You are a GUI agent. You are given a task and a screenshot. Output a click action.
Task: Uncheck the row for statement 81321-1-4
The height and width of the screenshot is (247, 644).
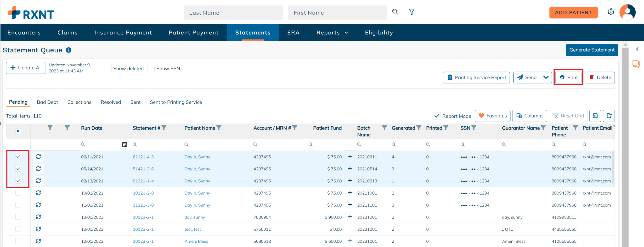pos(18,181)
